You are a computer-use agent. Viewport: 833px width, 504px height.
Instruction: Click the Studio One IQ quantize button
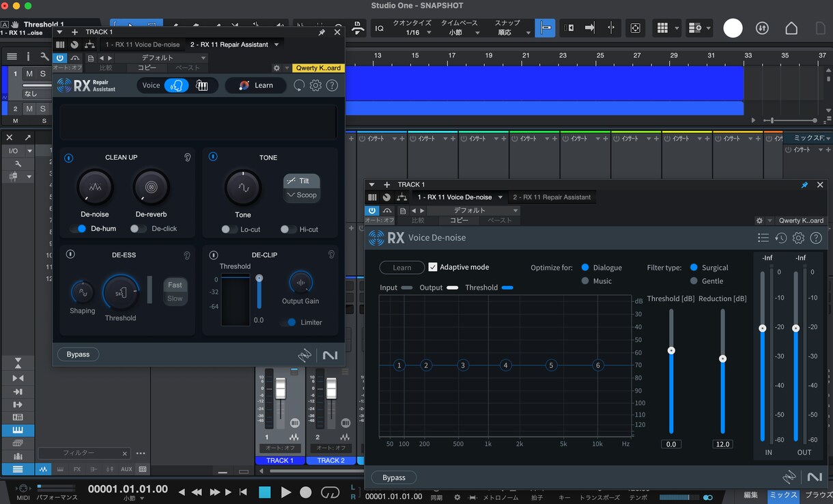(x=379, y=28)
